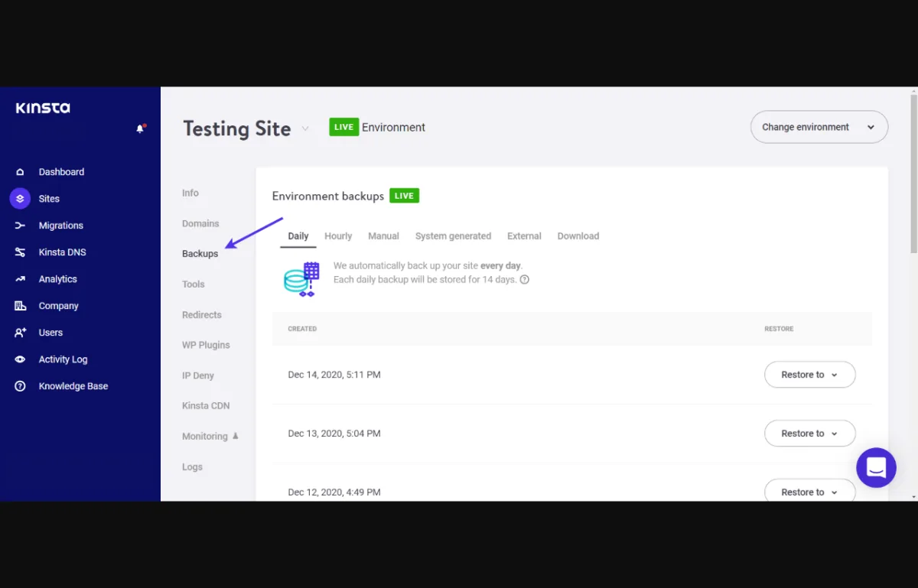Go to Migrations in the sidebar
The height and width of the screenshot is (588, 918).
(x=61, y=226)
